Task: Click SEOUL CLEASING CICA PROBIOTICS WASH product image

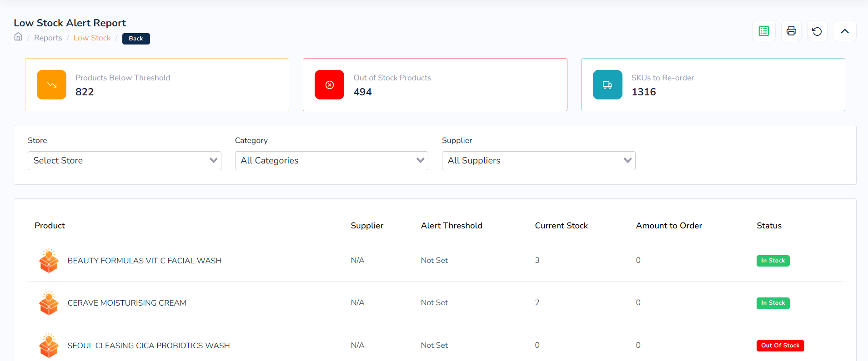Action: [49, 346]
